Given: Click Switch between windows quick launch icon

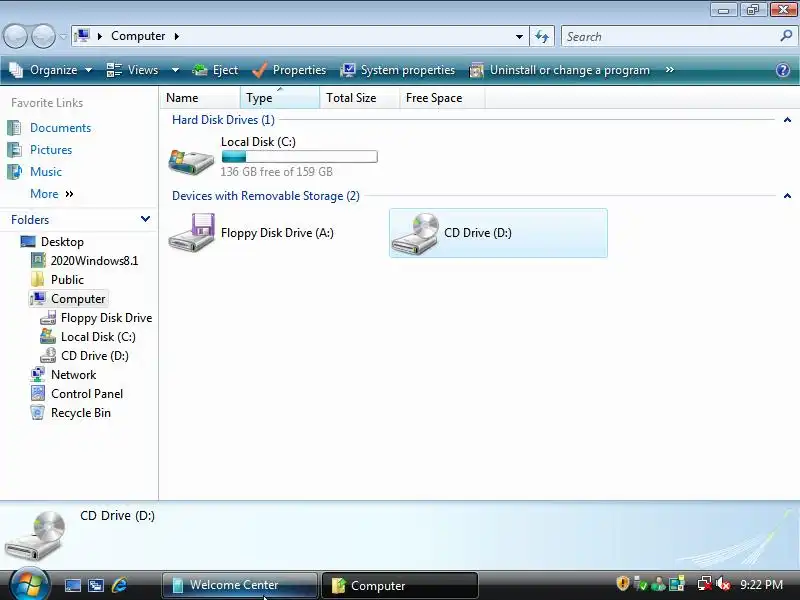Looking at the screenshot, I should pos(96,585).
